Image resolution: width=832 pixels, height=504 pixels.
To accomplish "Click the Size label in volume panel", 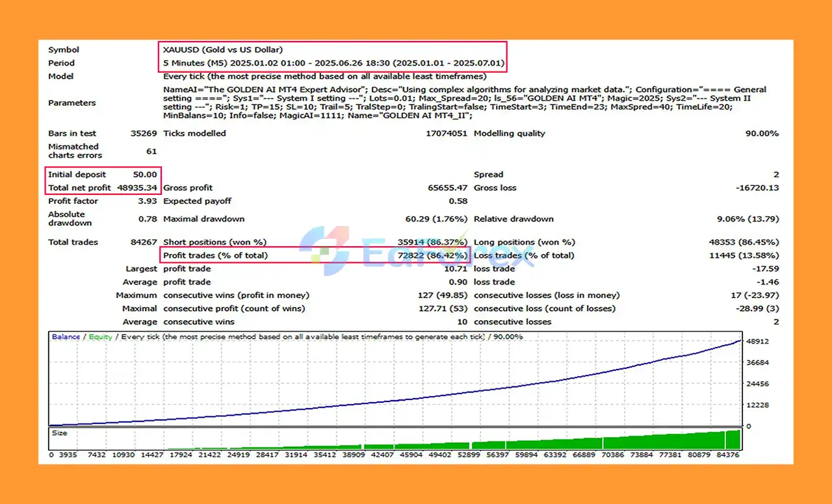I will pos(59,433).
